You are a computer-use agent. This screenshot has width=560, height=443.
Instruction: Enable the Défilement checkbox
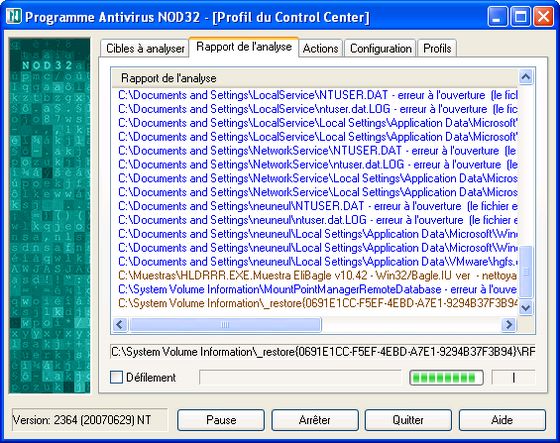coord(116,377)
